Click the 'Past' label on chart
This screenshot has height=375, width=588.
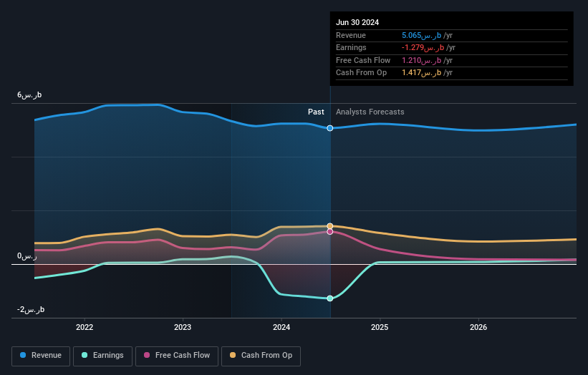click(x=316, y=112)
